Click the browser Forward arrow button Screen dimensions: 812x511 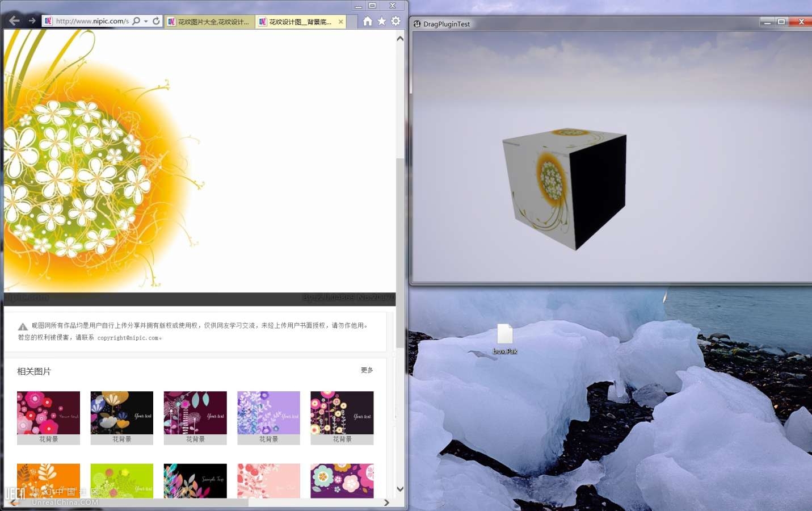click(32, 21)
